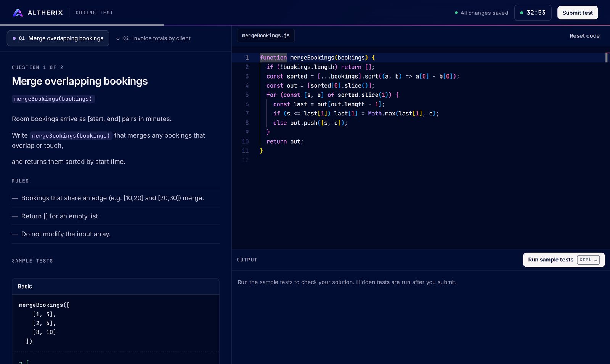Viewport: 610px width, 364px height.
Task: Click the Ctrl enter shortcut badge
Action: pos(588,260)
